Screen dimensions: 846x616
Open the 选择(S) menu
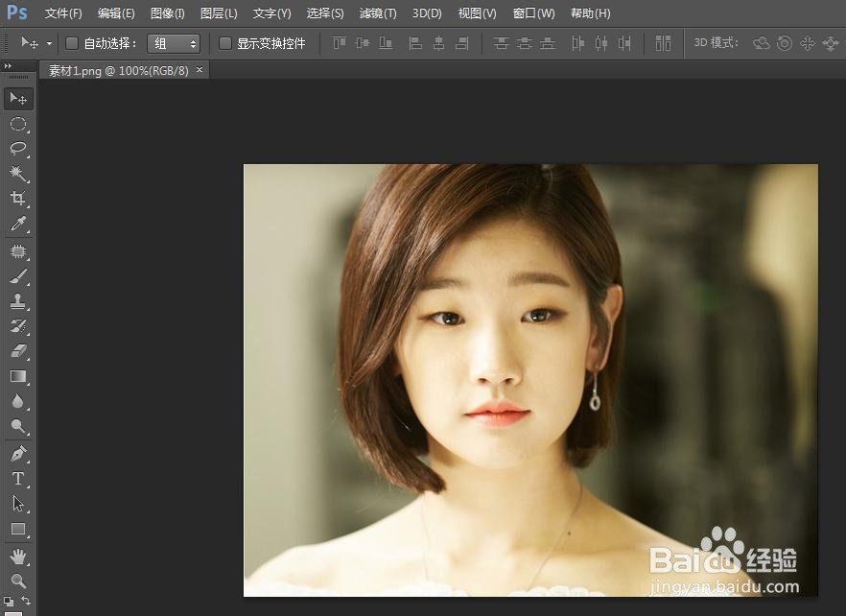click(325, 13)
